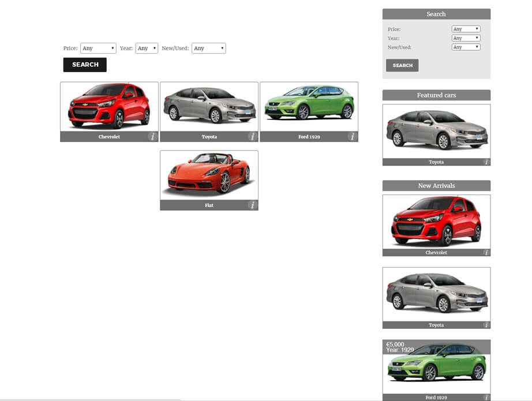Expand sidebar Year dropdown
Screen dimensions: 532x401
coord(466,38)
